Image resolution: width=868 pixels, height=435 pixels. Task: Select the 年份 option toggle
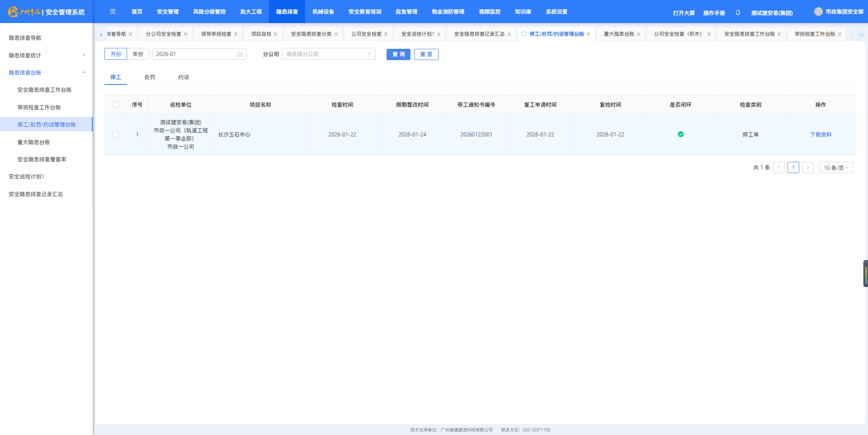(x=138, y=54)
